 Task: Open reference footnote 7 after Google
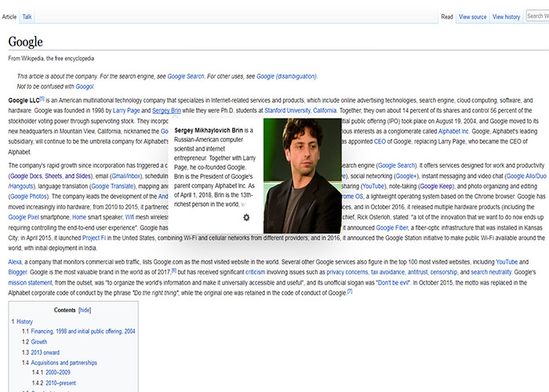point(350,291)
